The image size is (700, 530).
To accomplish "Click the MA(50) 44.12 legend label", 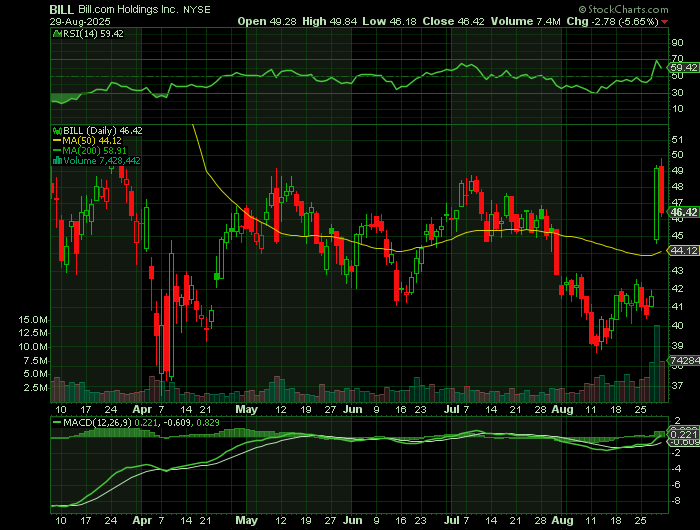I will (x=92, y=141).
